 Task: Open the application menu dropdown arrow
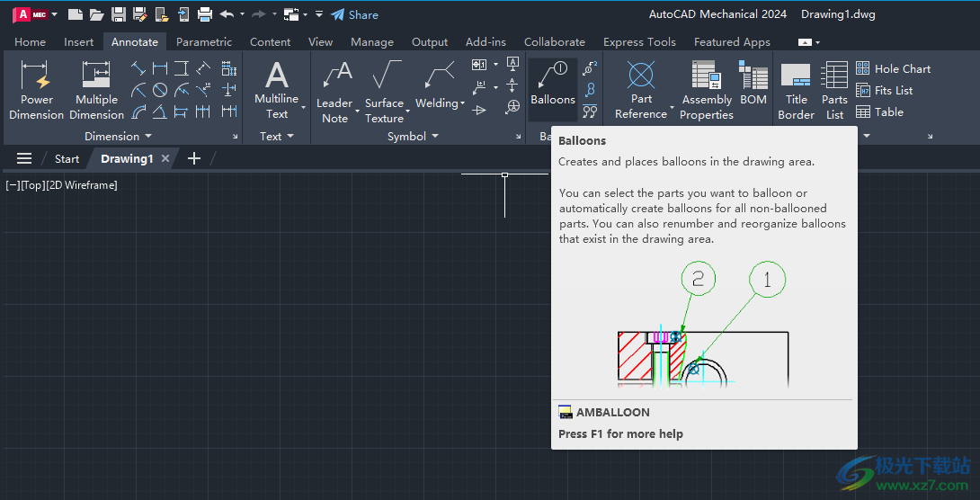click(54, 14)
